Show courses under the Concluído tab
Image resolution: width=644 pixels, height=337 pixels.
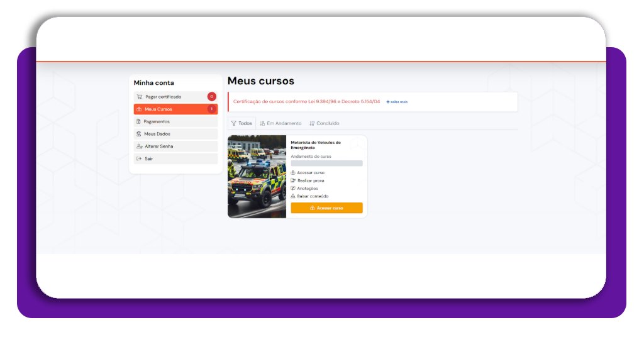pyautogui.click(x=325, y=123)
